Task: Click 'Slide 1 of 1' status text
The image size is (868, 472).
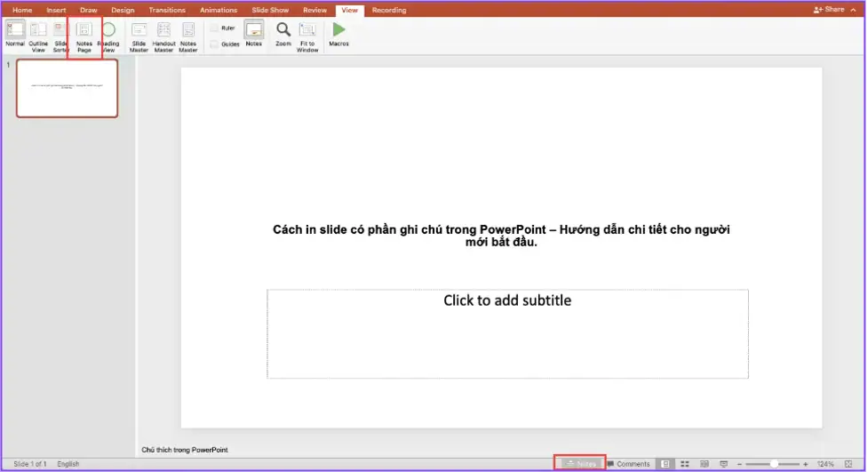Action: click(x=30, y=464)
